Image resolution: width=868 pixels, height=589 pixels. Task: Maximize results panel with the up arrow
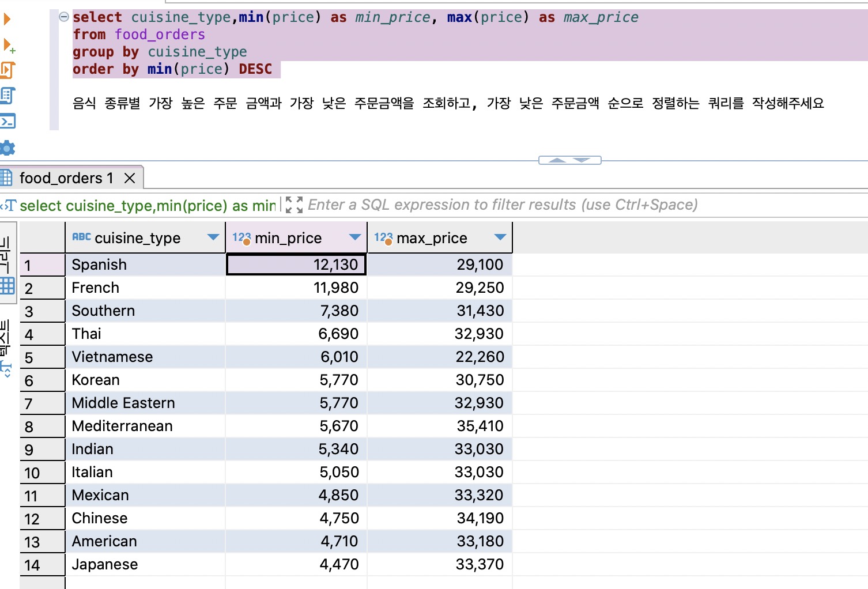[557, 160]
